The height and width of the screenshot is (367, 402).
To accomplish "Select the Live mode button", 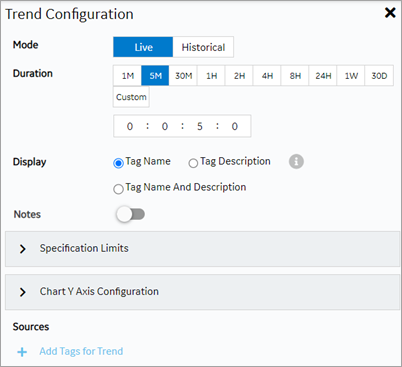I will point(143,47).
